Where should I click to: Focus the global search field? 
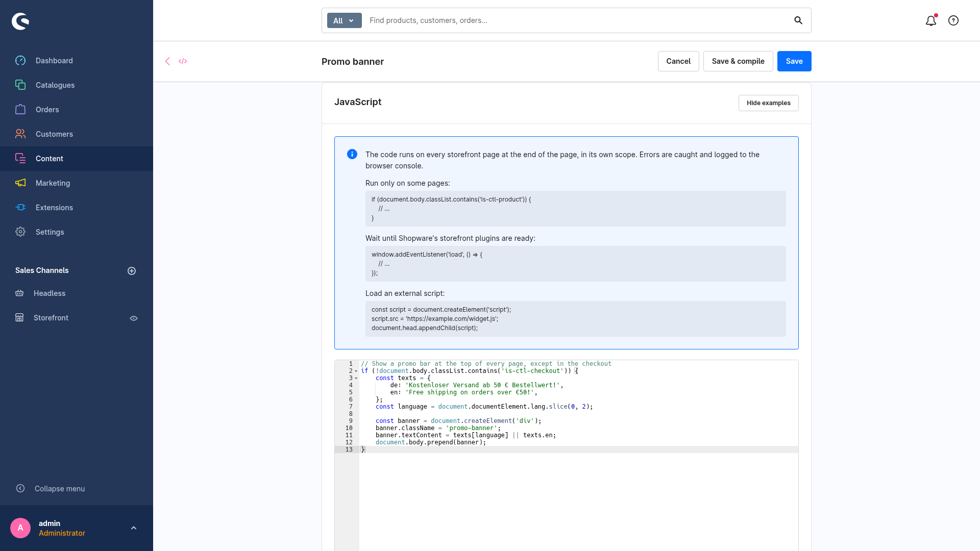point(577,20)
